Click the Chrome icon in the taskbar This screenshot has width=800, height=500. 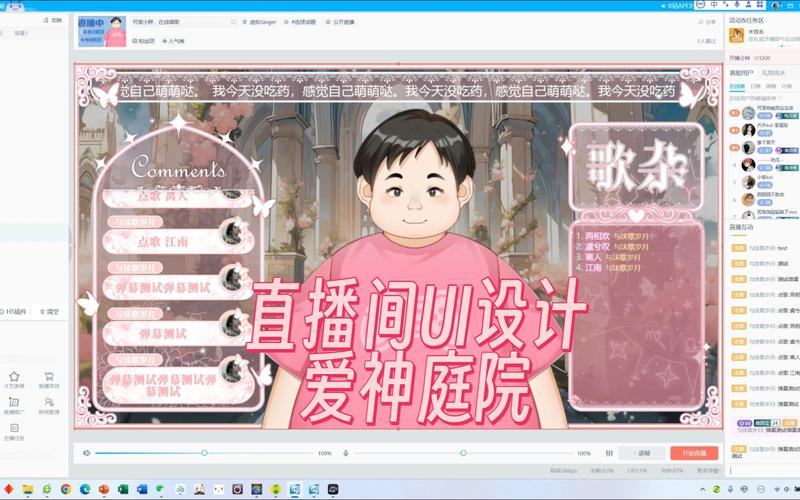65,489
